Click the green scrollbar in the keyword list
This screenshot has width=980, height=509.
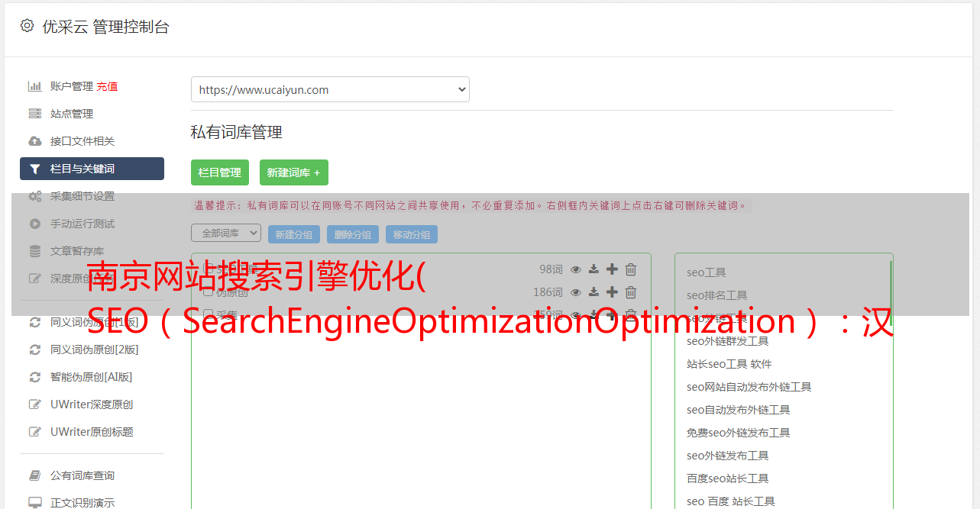coord(891,294)
